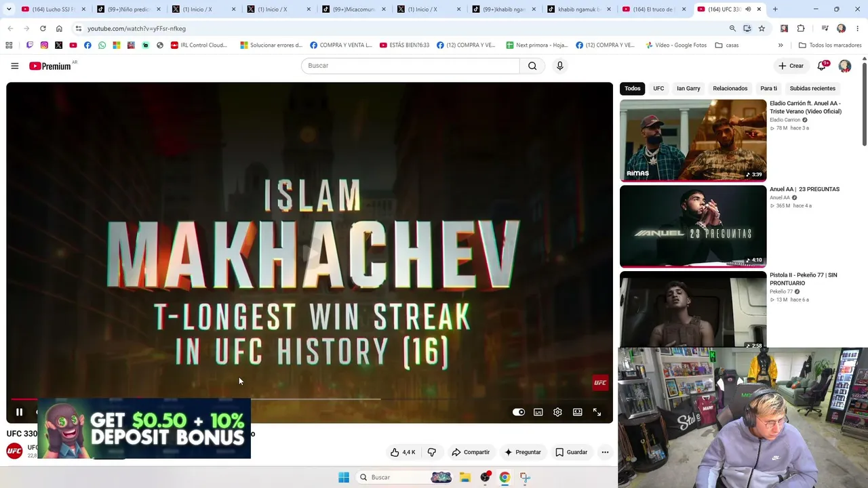
Task: Open the Instagram bookmark icon
Action: click(44, 45)
